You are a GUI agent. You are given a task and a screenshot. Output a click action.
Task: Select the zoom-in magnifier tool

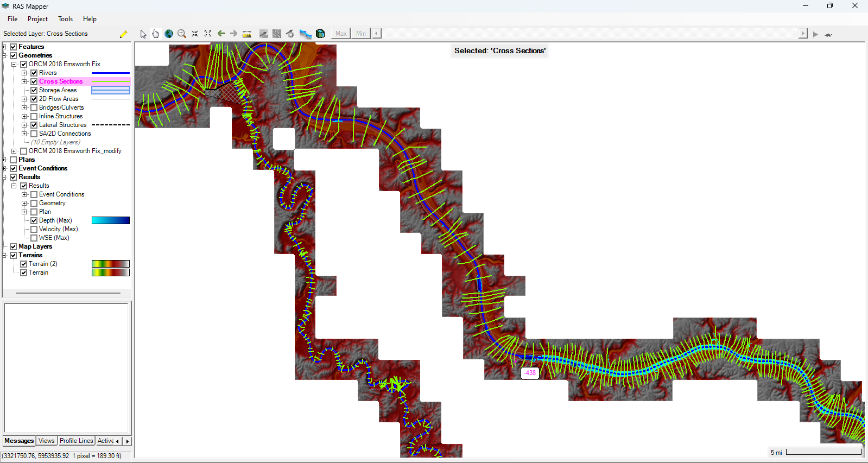pos(182,34)
